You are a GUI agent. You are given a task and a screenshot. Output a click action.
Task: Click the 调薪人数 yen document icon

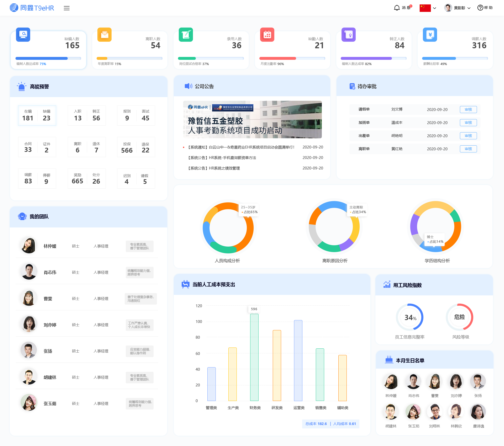[x=430, y=34]
